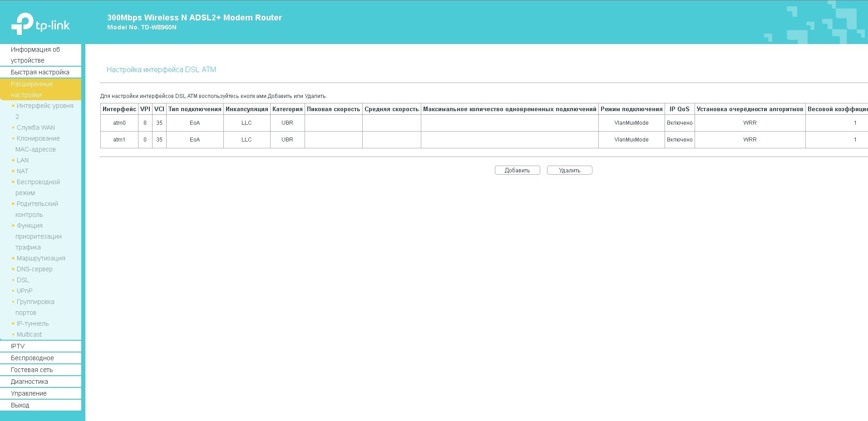Open Гостевая сеть menu section
This screenshot has height=421, width=868.
pyautogui.click(x=32, y=370)
